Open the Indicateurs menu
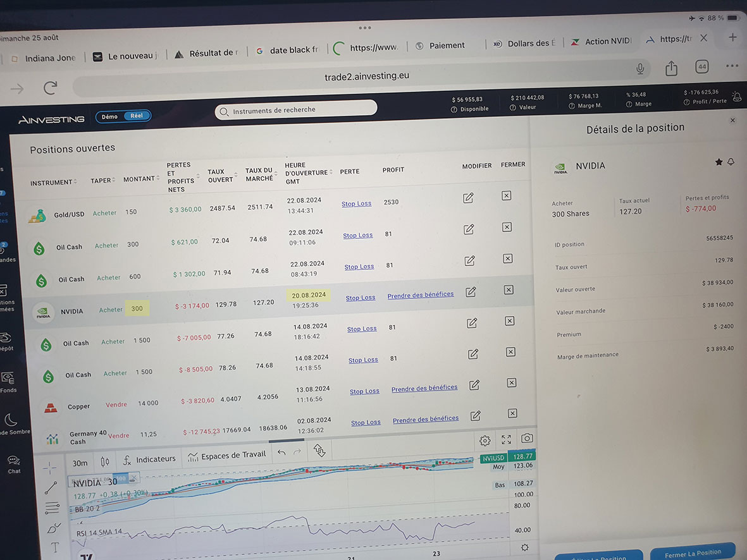747x560 pixels. 149,460
